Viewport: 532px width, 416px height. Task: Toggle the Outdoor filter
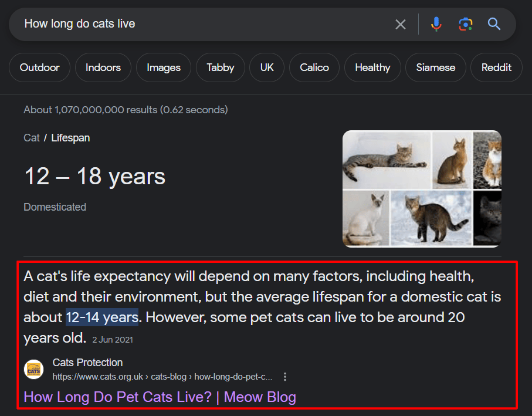coord(39,67)
